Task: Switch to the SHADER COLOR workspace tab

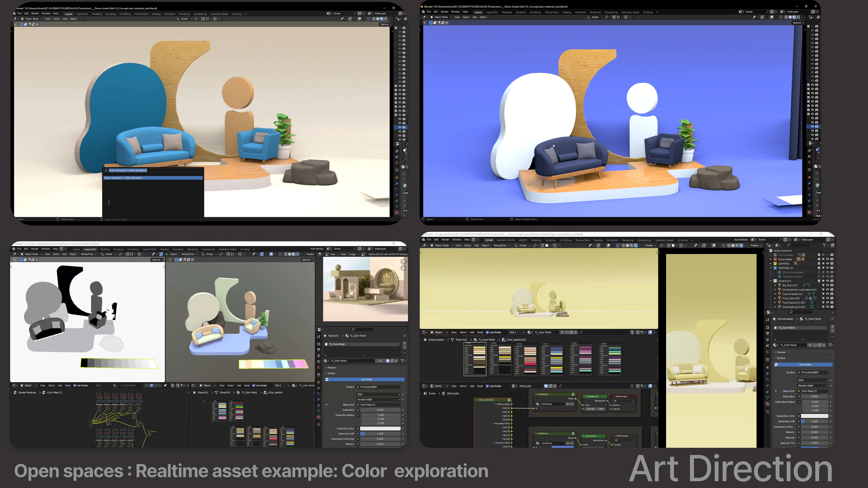Action: 505,240
